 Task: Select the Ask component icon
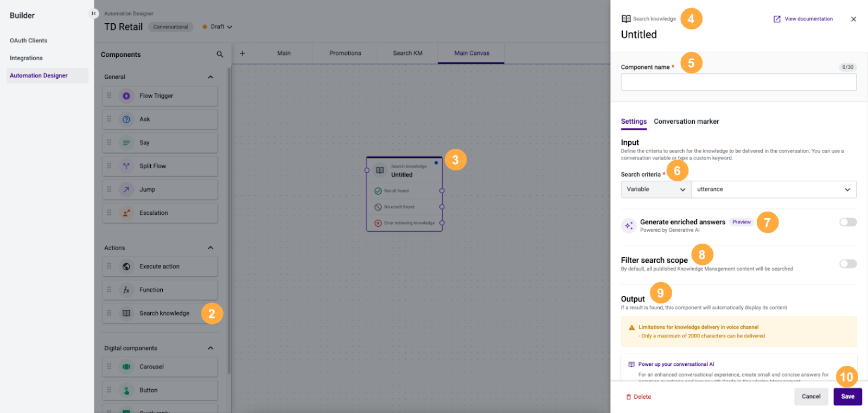click(126, 119)
